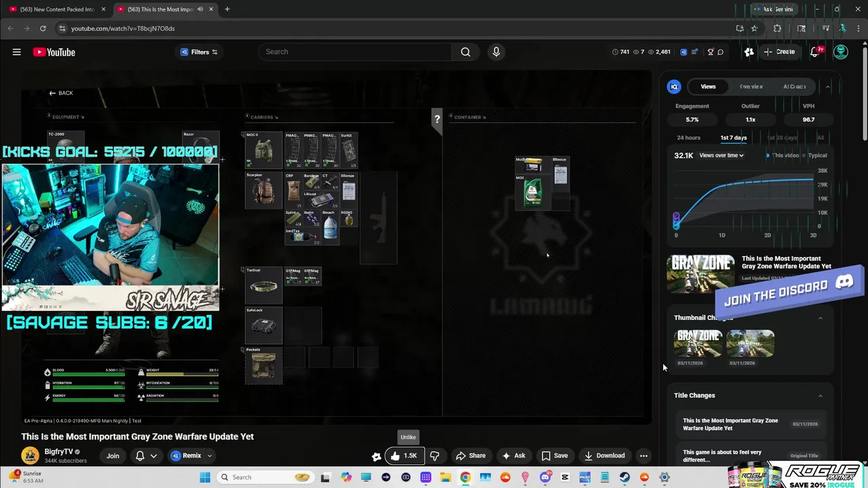Open Steam from the taskbar
Screen dimensions: 868x488
coord(625,477)
